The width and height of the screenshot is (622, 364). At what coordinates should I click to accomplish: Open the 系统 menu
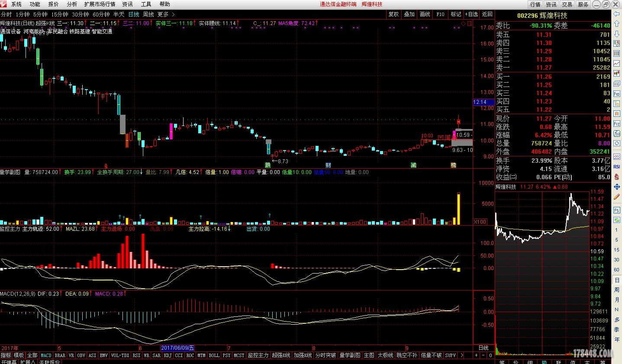(x=16, y=4)
